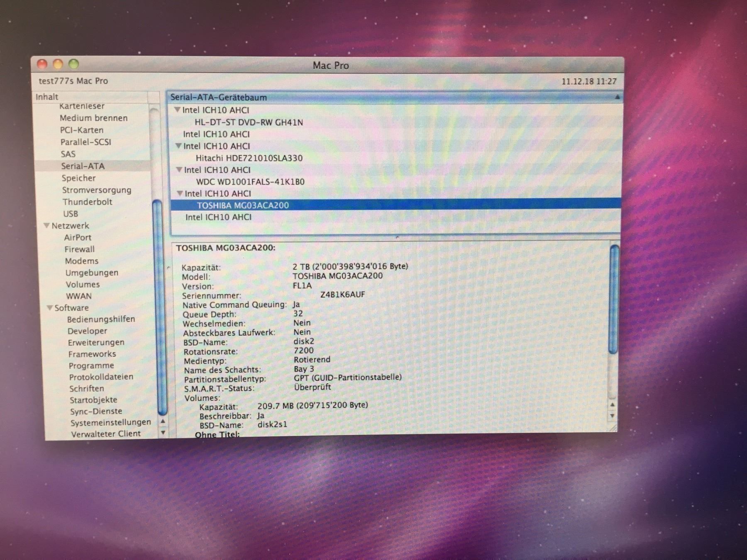Collapse the Netzwerk section in sidebar
The image size is (747, 560).
[46, 226]
